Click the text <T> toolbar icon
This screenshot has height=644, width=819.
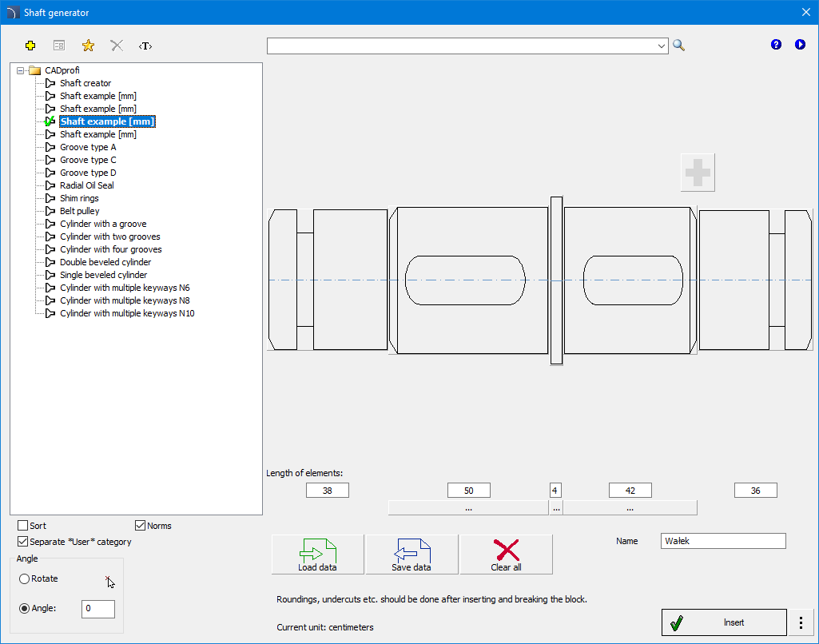145,46
